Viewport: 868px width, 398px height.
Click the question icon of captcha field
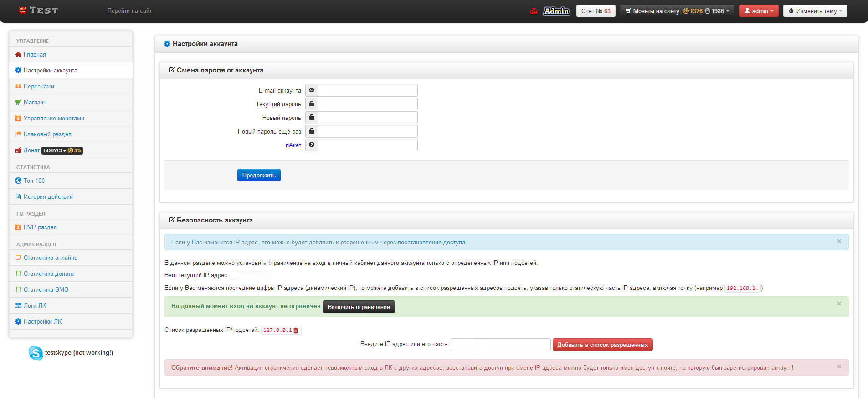[x=312, y=145]
